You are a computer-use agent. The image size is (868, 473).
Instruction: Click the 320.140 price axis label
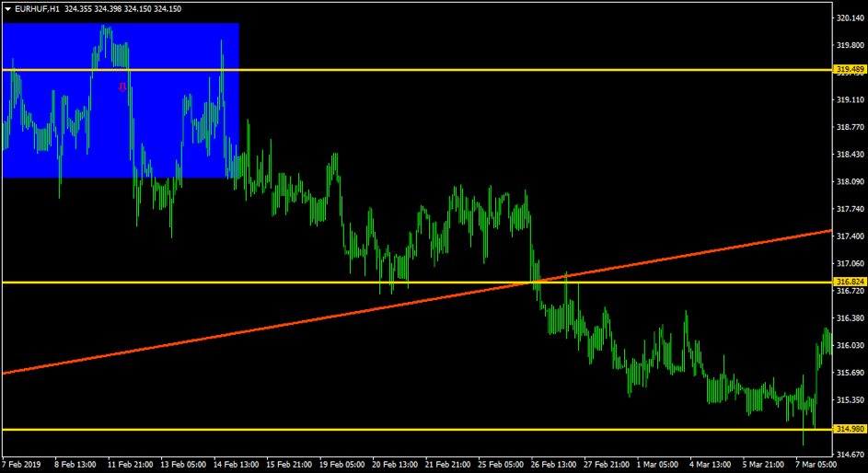click(x=851, y=18)
